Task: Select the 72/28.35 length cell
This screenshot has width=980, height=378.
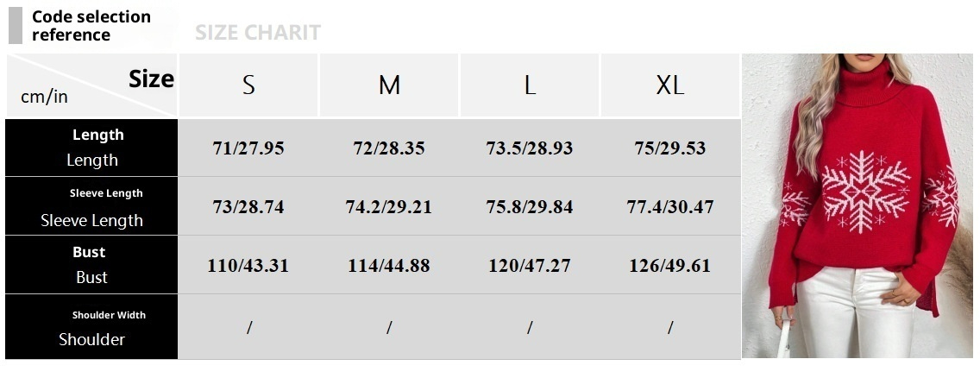Action: 389,148
